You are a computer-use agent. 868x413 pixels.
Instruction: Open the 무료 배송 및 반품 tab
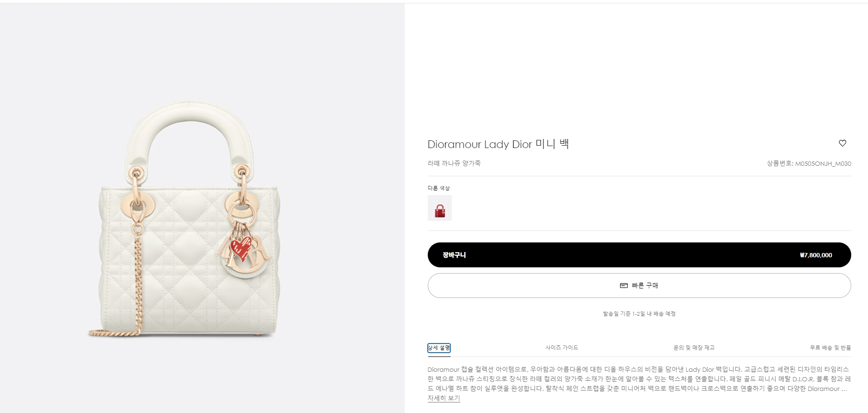pyautogui.click(x=830, y=348)
